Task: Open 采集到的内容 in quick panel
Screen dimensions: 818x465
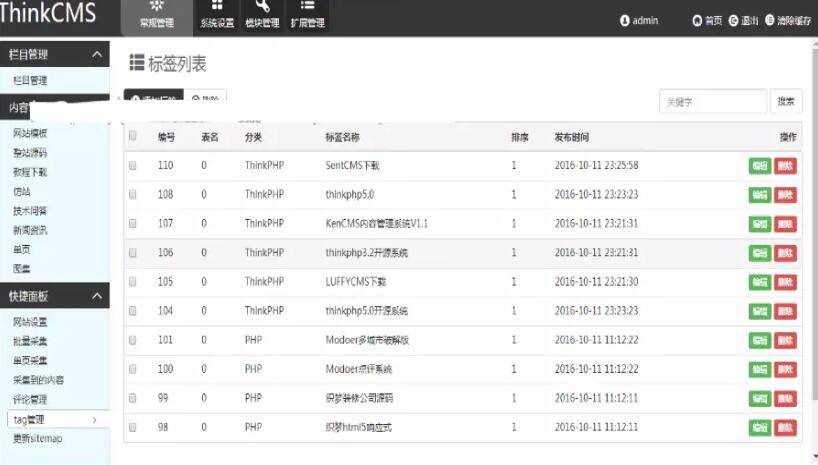Action: pyautogui.click(x=39, y=380)
